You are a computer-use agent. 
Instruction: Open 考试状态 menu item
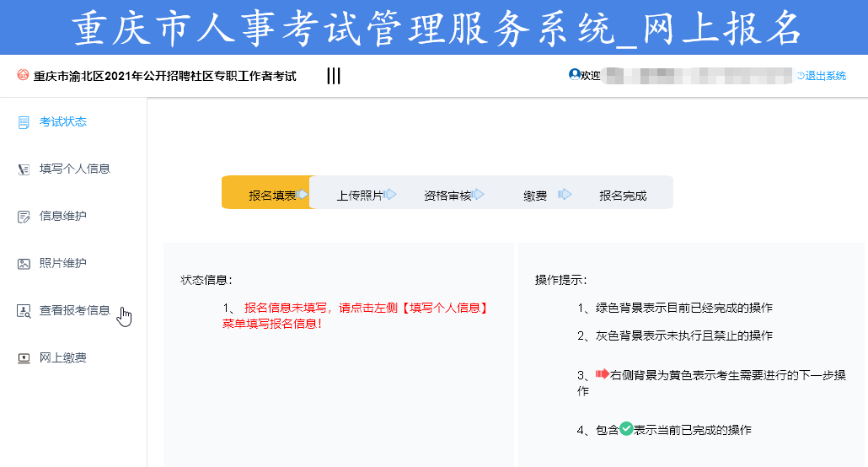pos(63,122)
